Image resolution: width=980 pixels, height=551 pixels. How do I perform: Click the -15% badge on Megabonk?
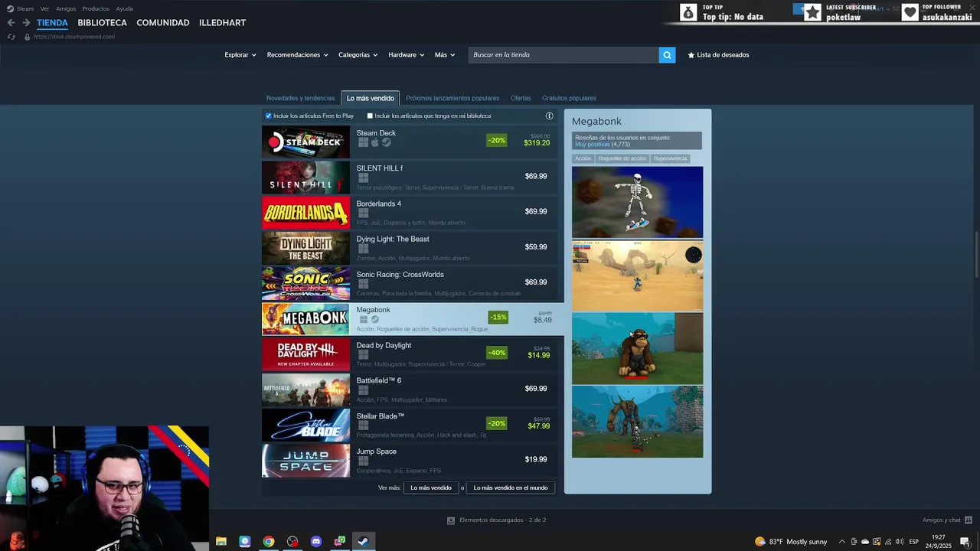[x=498, y=317]
